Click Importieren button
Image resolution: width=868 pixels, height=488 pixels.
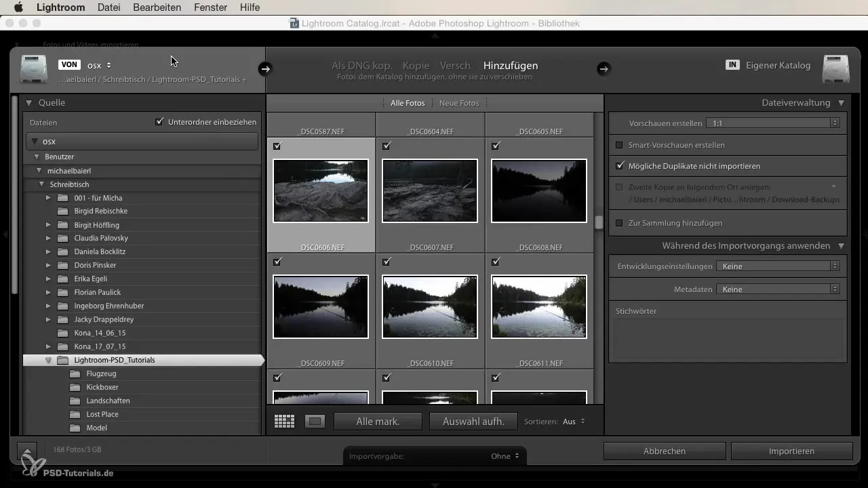click(x=792, y=451)
